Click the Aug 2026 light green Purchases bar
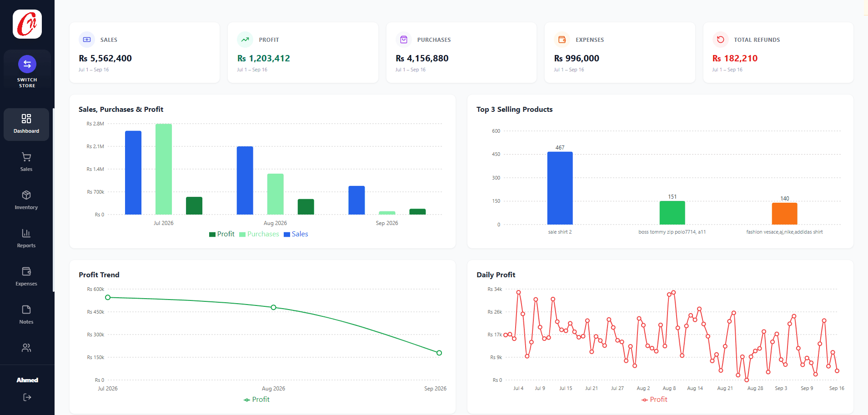 click(x=275, y=194)
